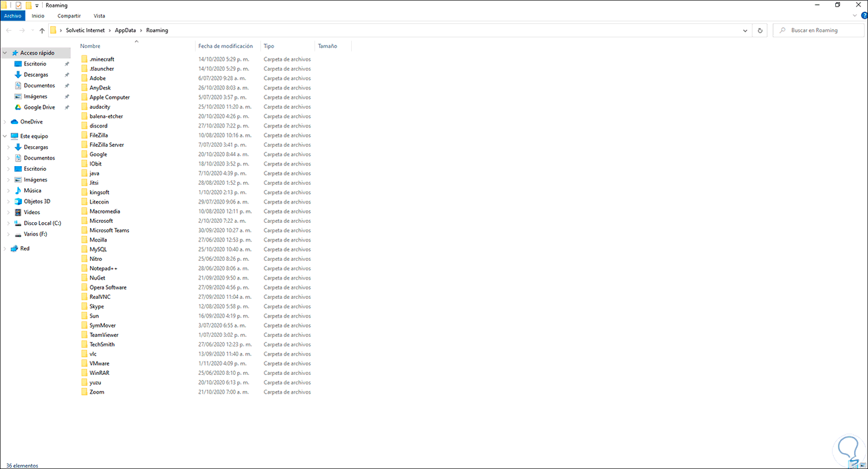This screenshot has height=469, width=868.
Task: Select the audacity folder row
Action: click(x=196, y=107)
